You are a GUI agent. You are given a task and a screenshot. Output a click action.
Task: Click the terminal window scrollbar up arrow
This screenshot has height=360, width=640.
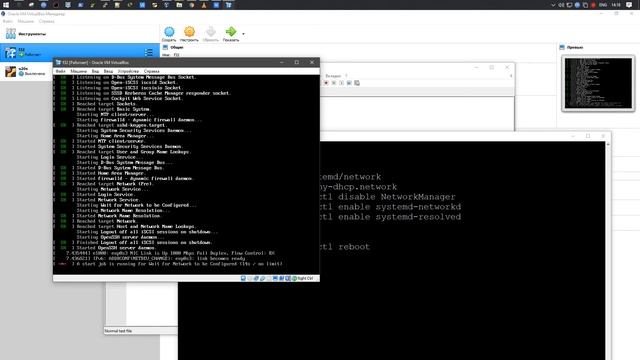(x=608, y=144)
